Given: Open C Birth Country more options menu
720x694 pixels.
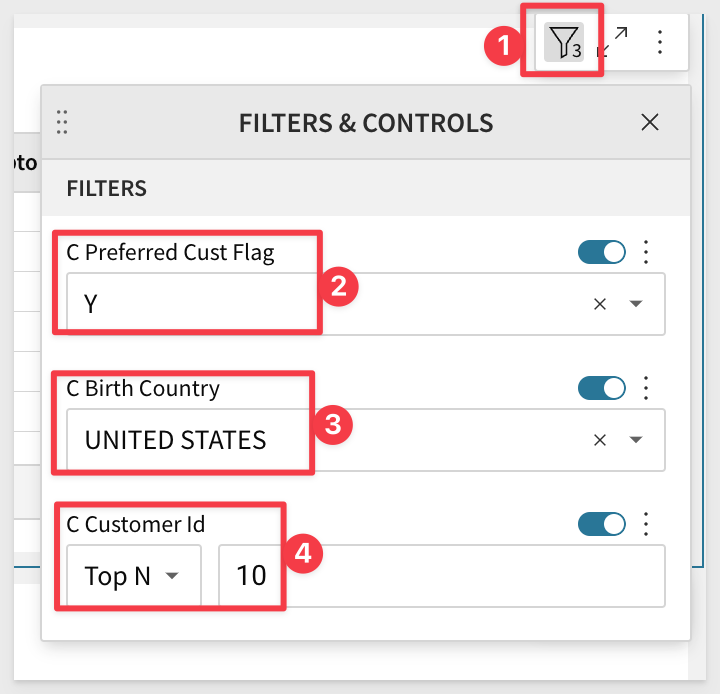Looking at the screenshot, I should pos(646,388).
